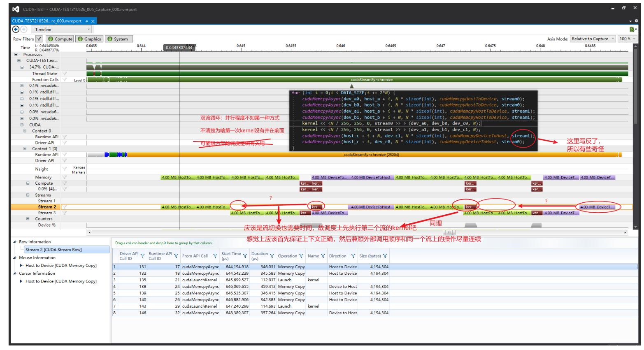Click the Nsight row filter funnel
This screenshot has height=350, width=644.
65,169
